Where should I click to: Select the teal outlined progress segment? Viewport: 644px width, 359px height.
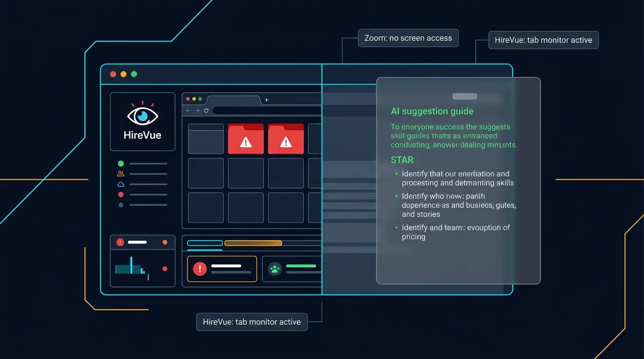click(x=205, y=243)
